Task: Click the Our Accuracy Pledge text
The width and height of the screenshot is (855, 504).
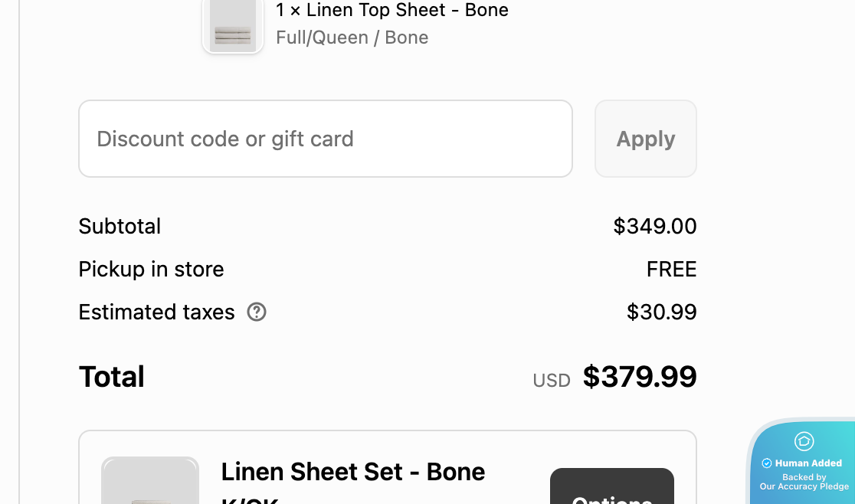Action: click(x=804, y=486)
